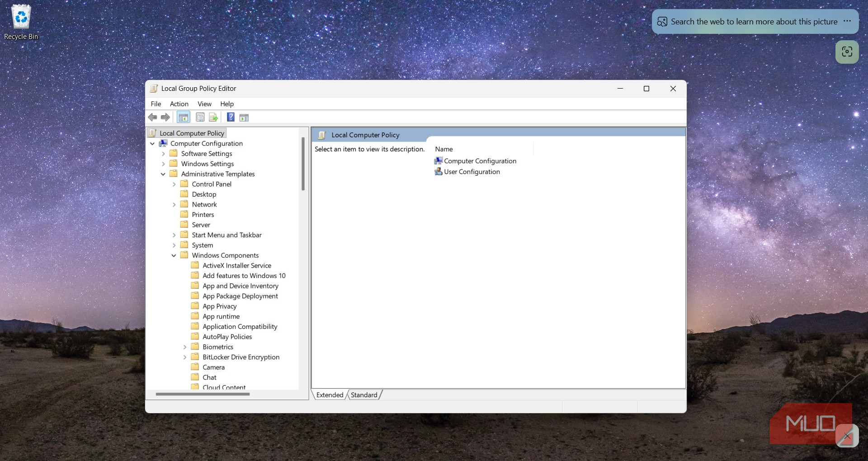Select the Camera folder in the tree
This screenshot has width=868, height=461.
point(213,367)
